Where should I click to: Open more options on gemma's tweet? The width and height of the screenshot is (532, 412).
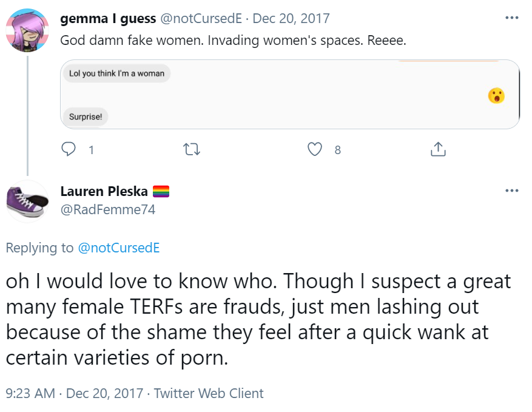511,18
